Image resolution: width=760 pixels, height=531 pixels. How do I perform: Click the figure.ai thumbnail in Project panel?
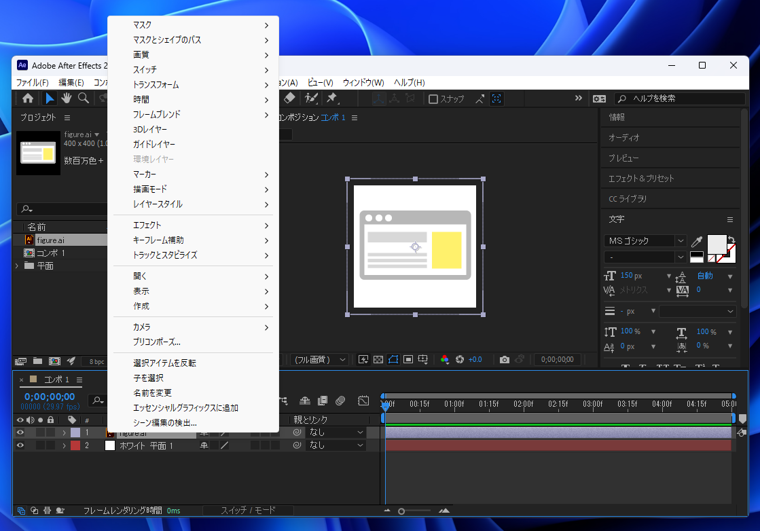38,153
